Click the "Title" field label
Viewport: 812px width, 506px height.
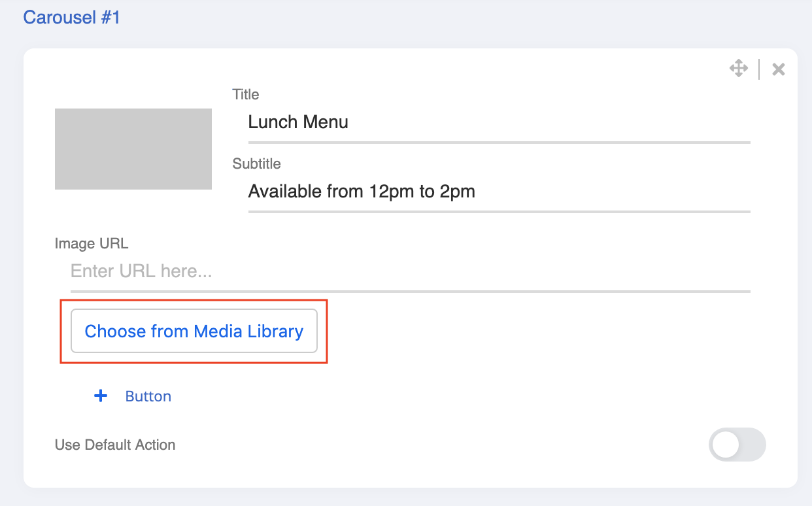tap(246, 95)
